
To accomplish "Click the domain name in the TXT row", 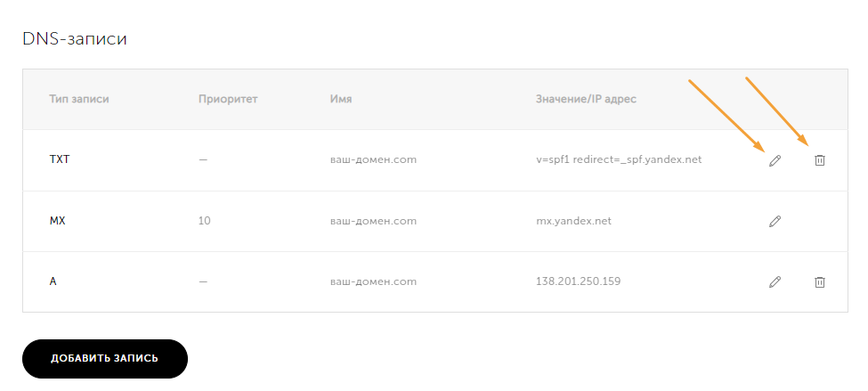I will coord(373,160).
